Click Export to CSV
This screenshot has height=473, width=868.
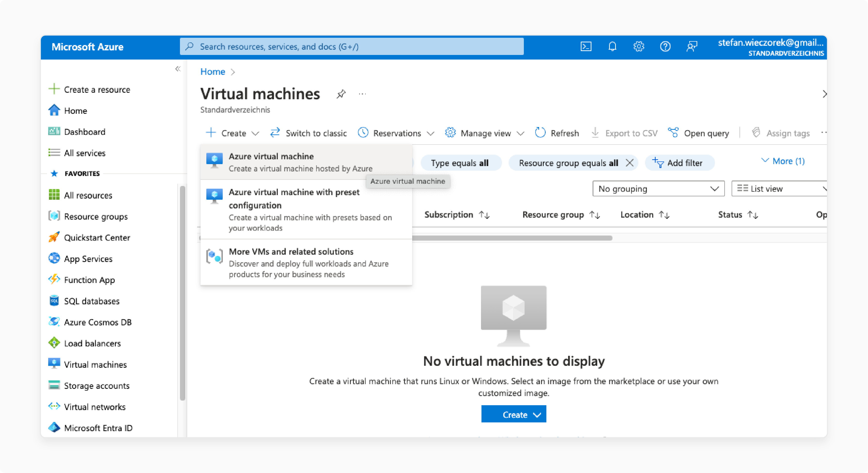624,133
